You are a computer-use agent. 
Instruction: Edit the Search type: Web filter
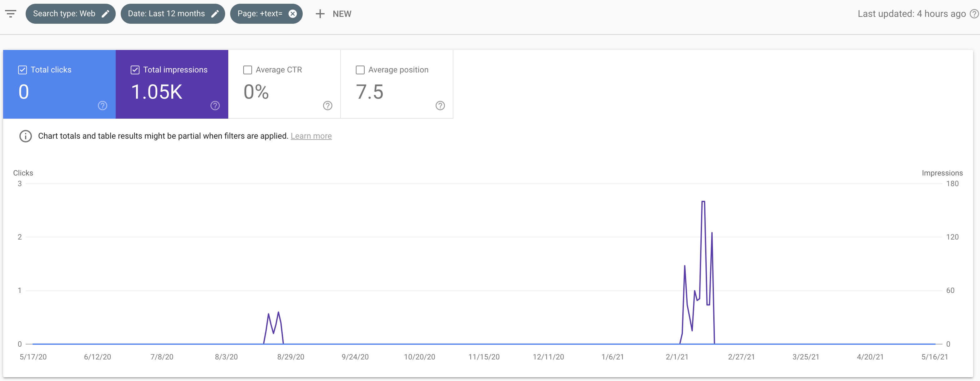click(105, 14)
